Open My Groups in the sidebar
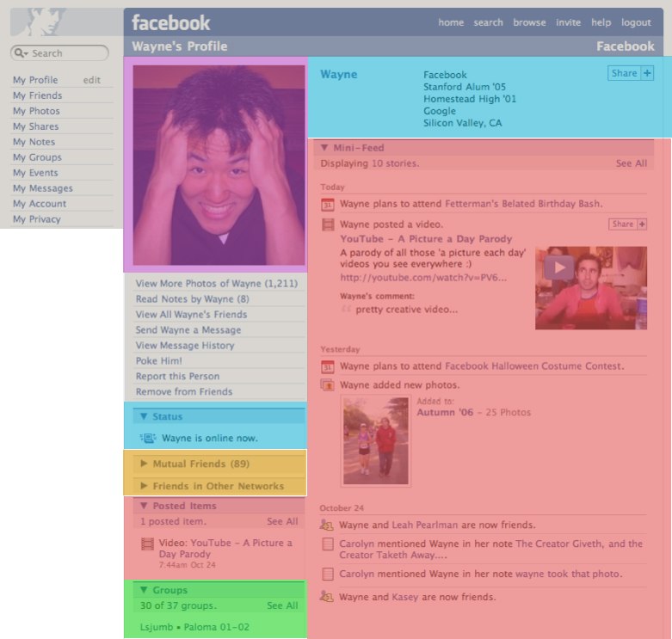 click(37, 157)
